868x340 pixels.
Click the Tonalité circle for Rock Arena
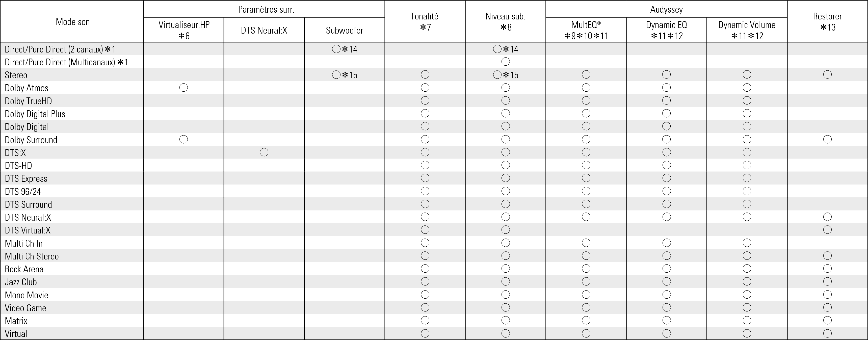425,269
